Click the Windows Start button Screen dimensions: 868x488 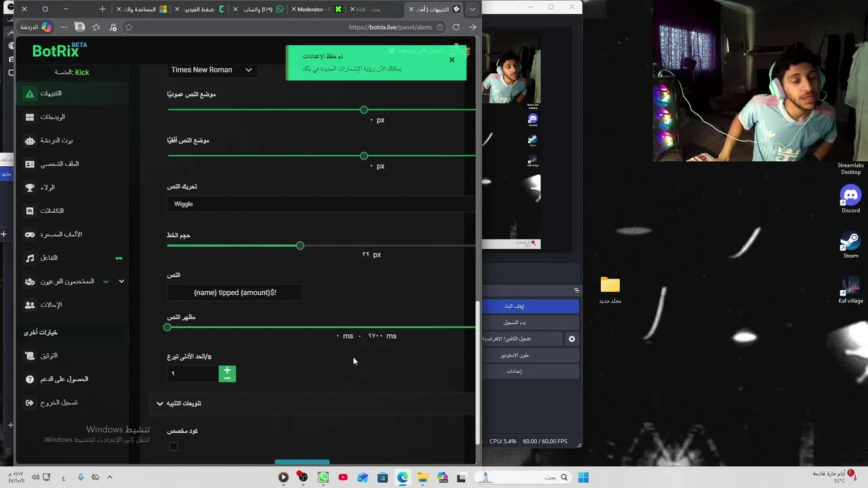(583, 478)
